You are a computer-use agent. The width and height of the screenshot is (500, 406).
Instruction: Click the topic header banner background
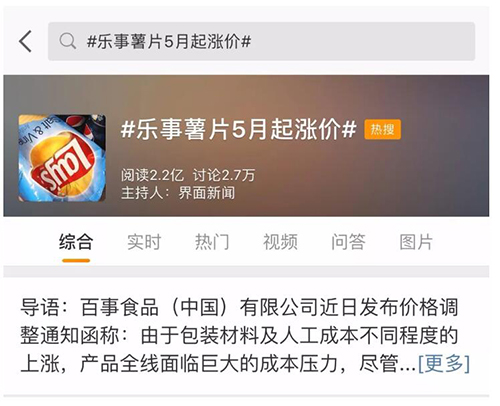(246, 146)
